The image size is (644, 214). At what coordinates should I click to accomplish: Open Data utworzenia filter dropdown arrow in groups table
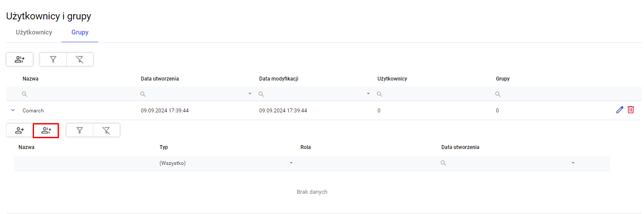pos(250,94)
